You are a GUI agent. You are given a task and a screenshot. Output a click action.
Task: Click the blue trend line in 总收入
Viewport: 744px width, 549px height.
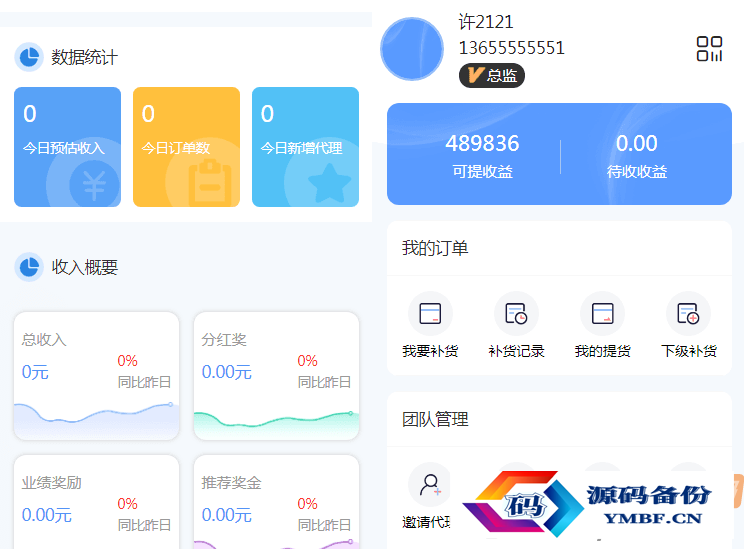pos(93,413)
